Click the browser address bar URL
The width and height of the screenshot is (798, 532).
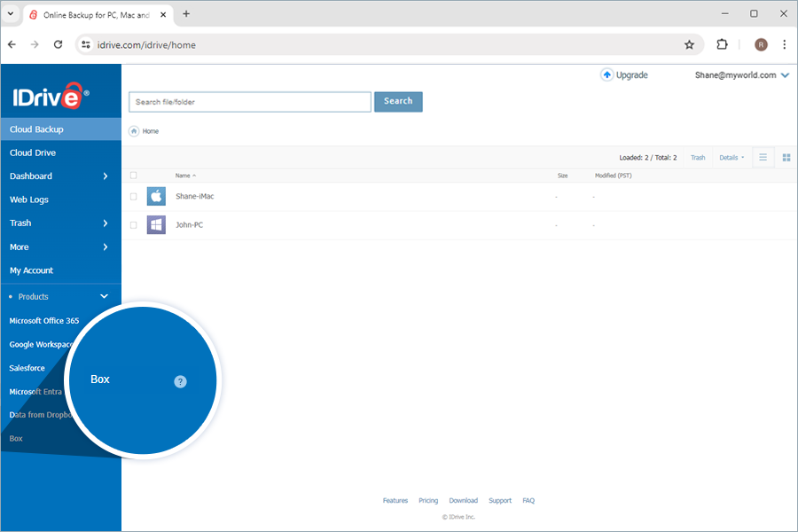coord(146,45)
